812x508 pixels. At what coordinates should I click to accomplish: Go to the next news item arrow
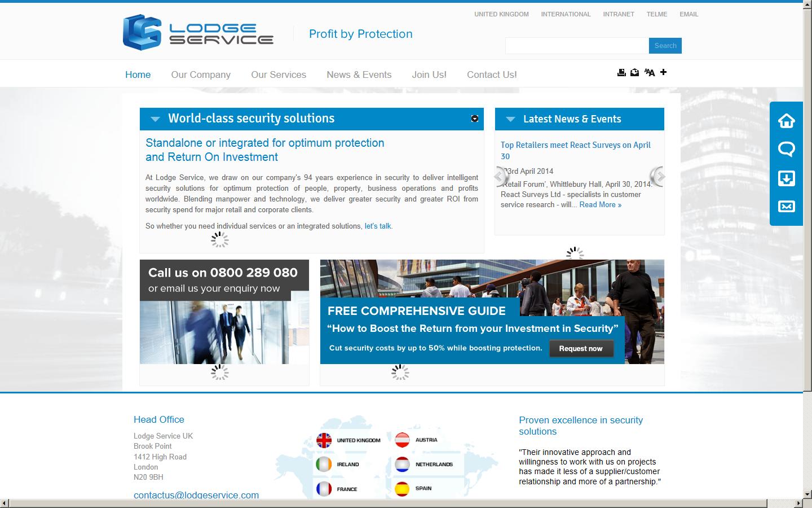pos(659,177)
